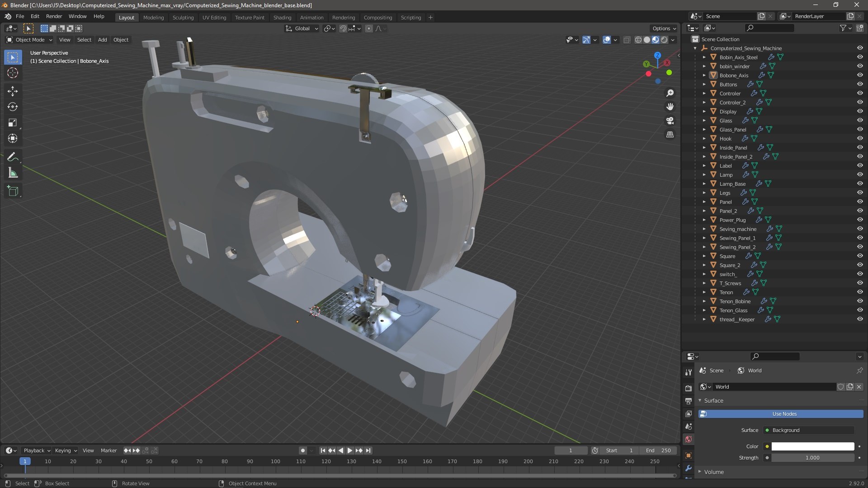Open the Render menu
This screenshot has width=868, height=488.
click(x=54, y=16)
